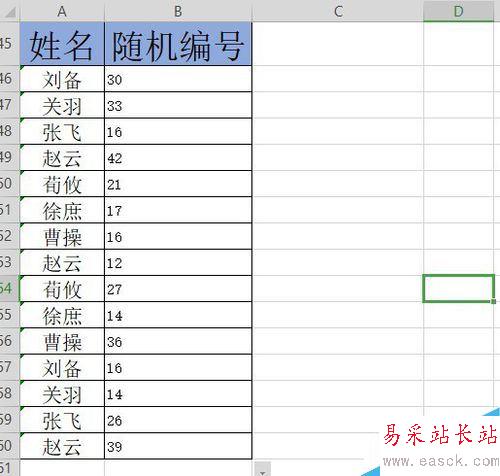Select the 16 cell in row 57

tap(178, 368)
